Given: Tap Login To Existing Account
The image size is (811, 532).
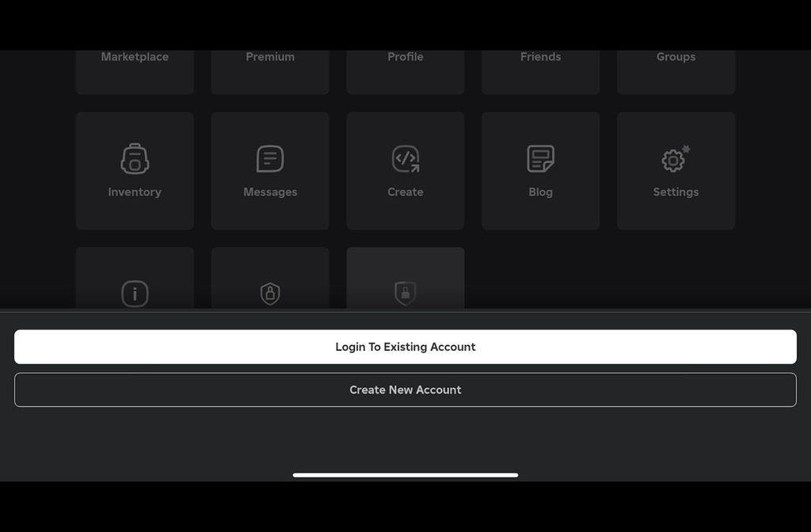Looking at the screenshot, I should tap(405, 347).
